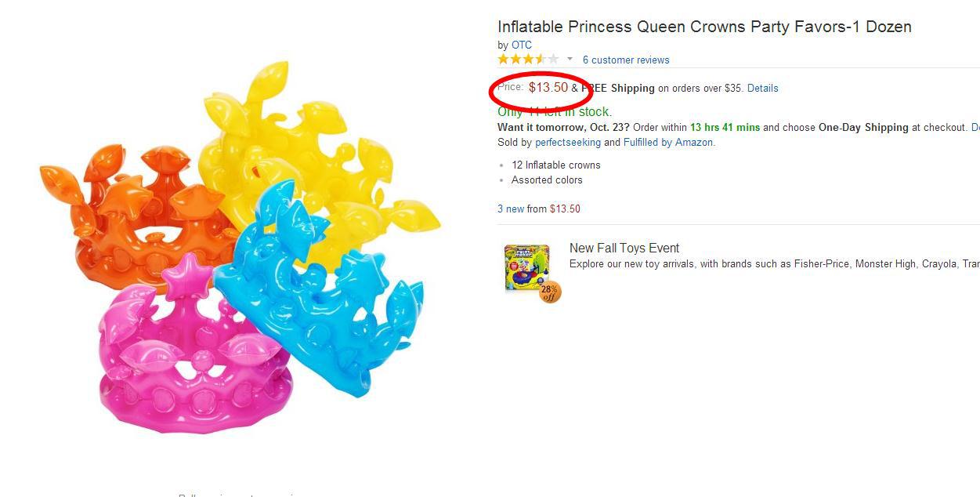
Task: Open the 6 customer reviews link
Action: pyautogui.click(x=626, y=60)
